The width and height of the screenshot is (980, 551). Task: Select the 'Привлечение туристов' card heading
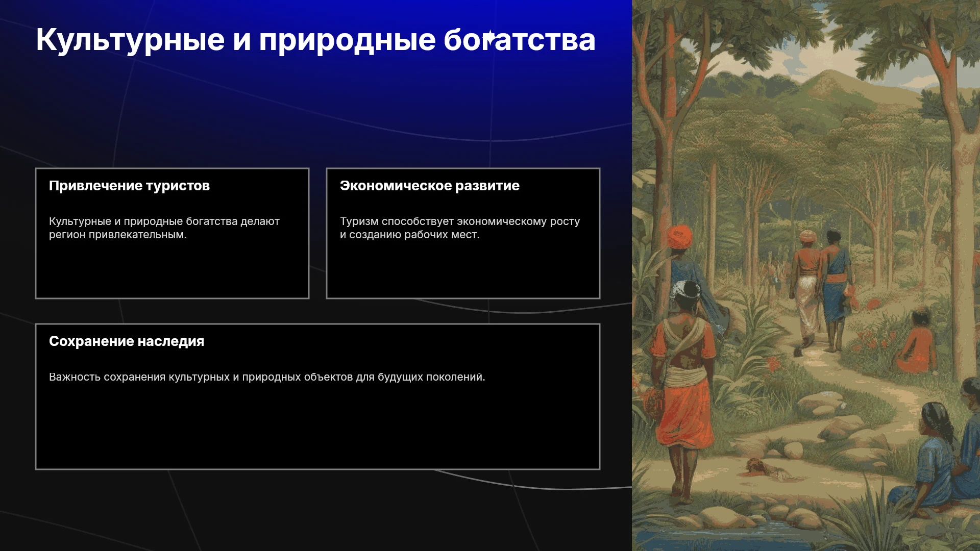pyautogui.click(x=129, y=186)
